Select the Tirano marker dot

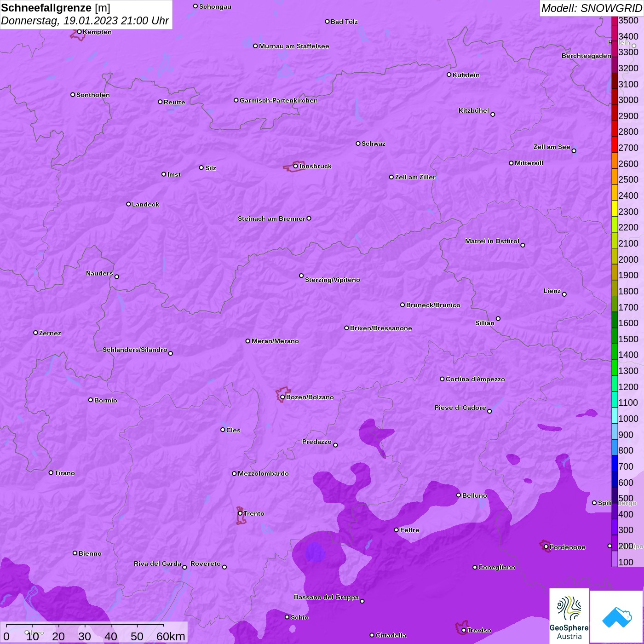(x=51, y=472)
